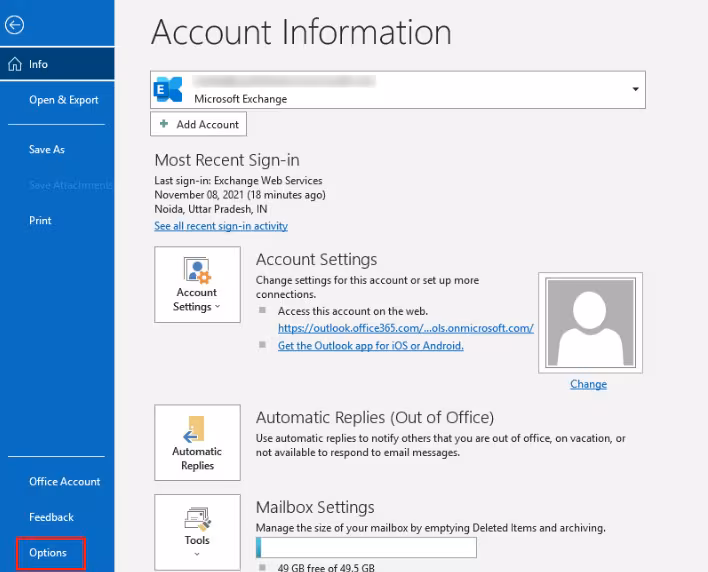
Task: Click the mailbox storage usage bar
Action: pos(366,547)
